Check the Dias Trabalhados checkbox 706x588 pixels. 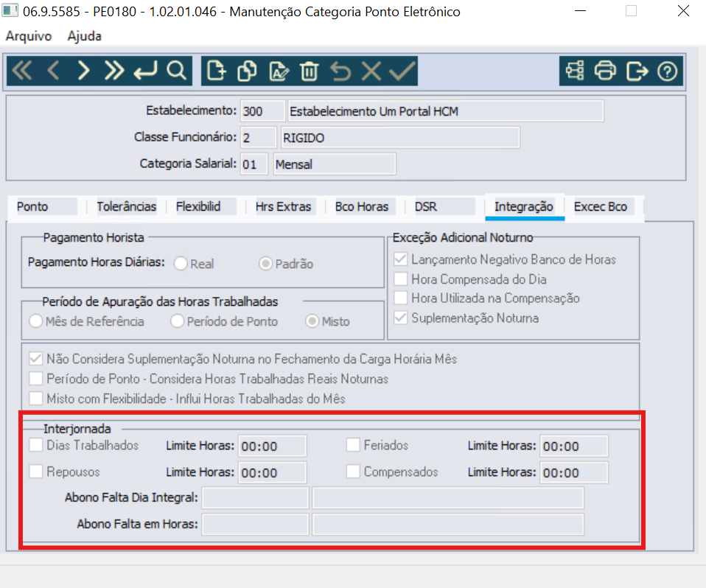tap(35, 445)
